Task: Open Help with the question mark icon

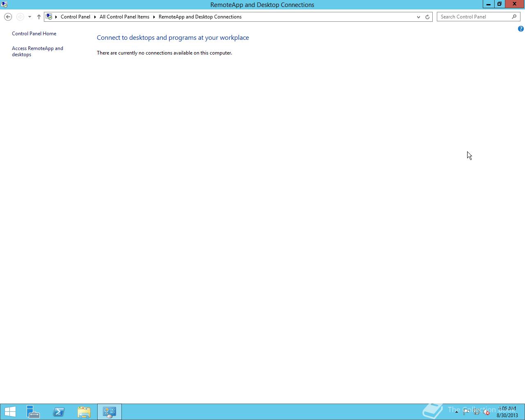Action: tap(520, 29)
